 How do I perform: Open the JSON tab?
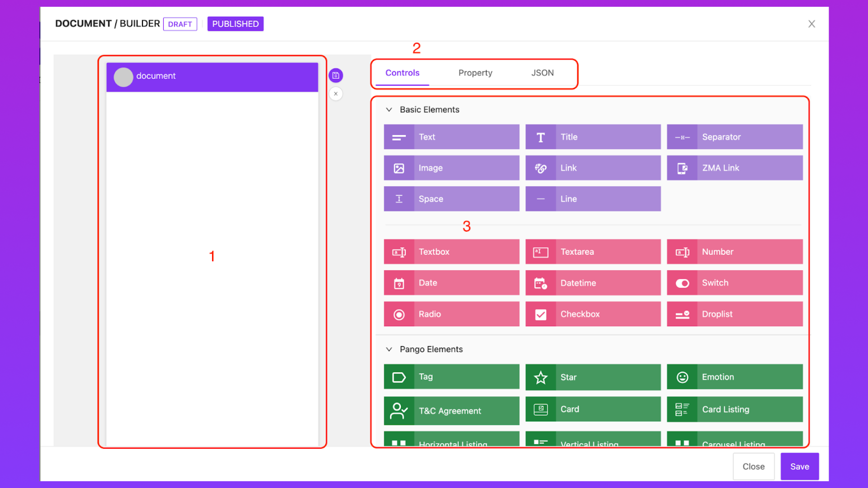pyautogui.click(x=542, y=73)
